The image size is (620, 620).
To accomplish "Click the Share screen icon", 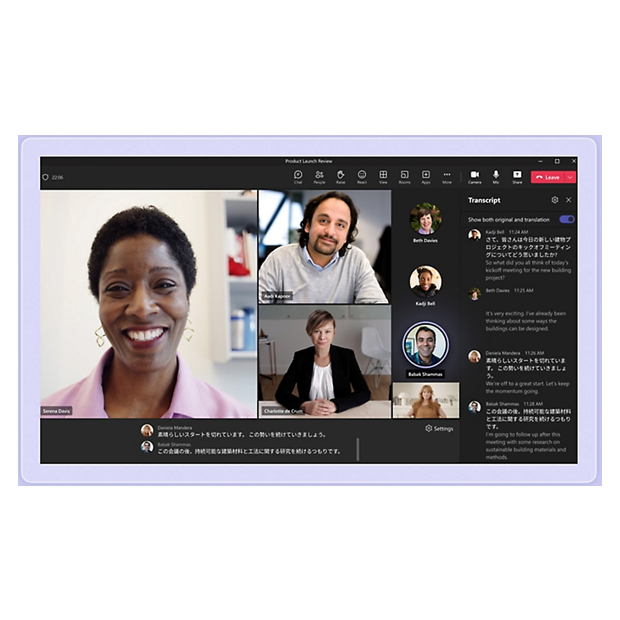I will coord(517,176).
